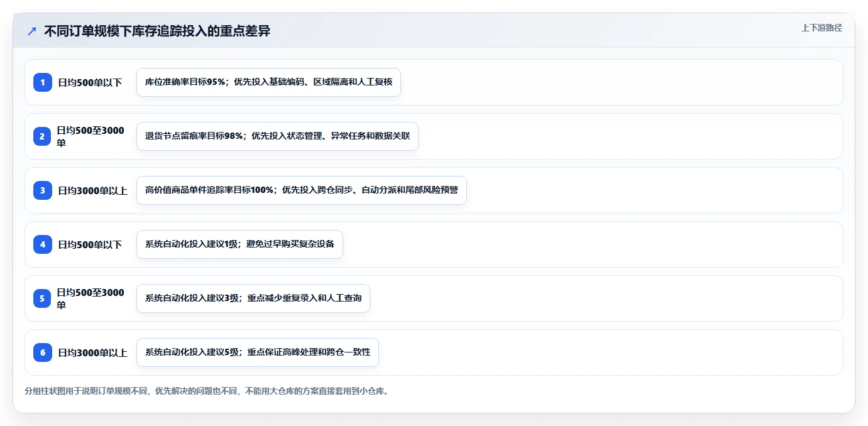Click the arrow icon beside the card title
Viewport: 868px width, 426px height.
click(32, 31)
